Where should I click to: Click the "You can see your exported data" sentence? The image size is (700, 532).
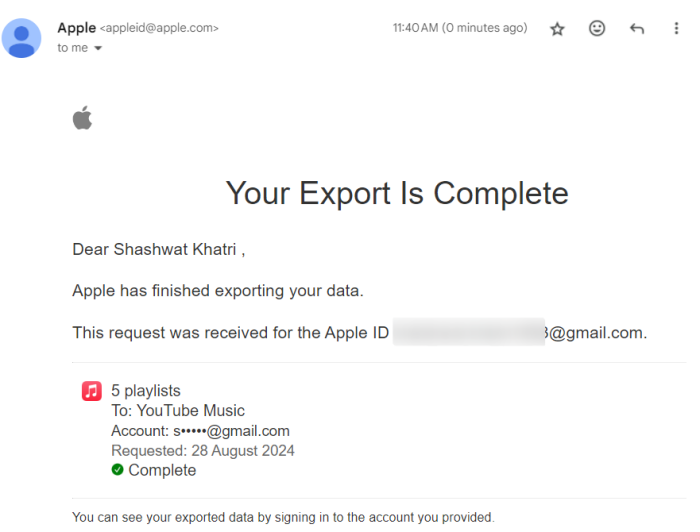pyautogui.click(x=283, y=517)
